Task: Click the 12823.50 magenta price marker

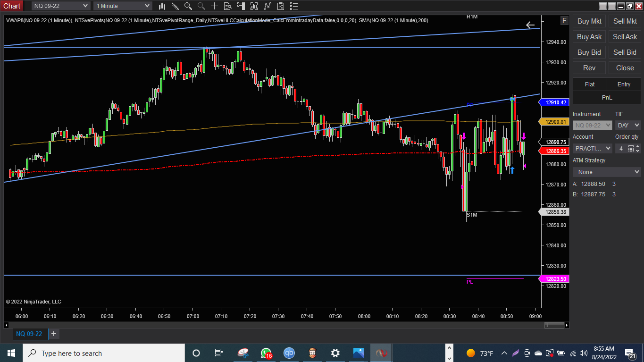Action: click(555, 279)
